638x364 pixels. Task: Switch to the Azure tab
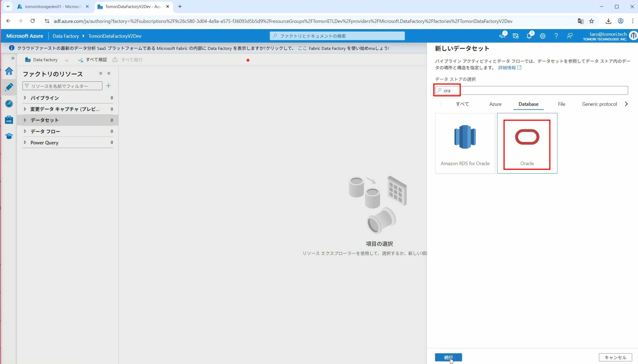[495, 104]
